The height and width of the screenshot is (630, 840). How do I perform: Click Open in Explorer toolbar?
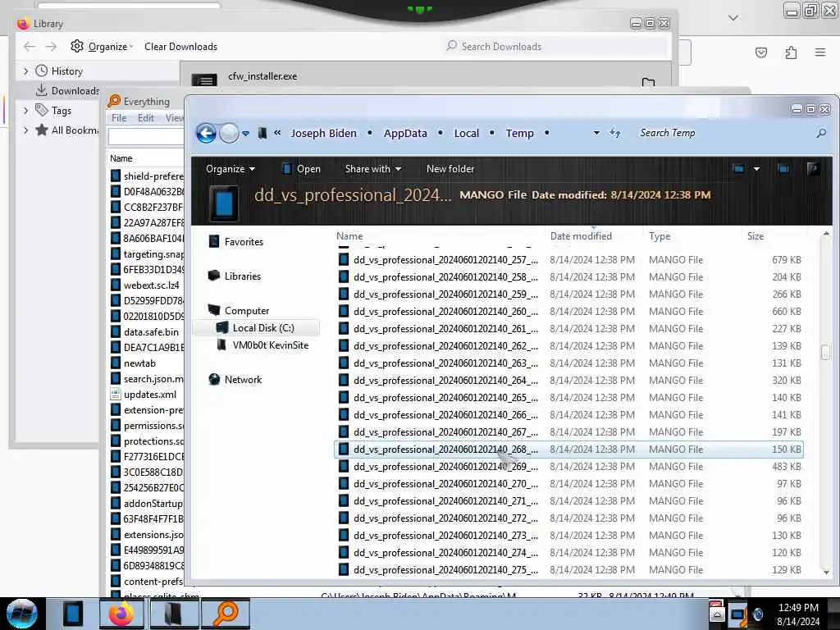pos(301,169)
